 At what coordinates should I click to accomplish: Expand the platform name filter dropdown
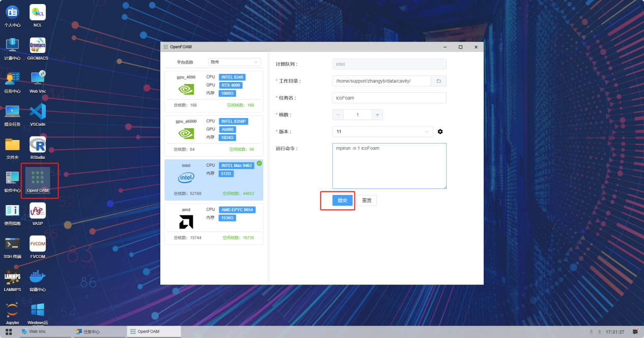click(235, 62)
